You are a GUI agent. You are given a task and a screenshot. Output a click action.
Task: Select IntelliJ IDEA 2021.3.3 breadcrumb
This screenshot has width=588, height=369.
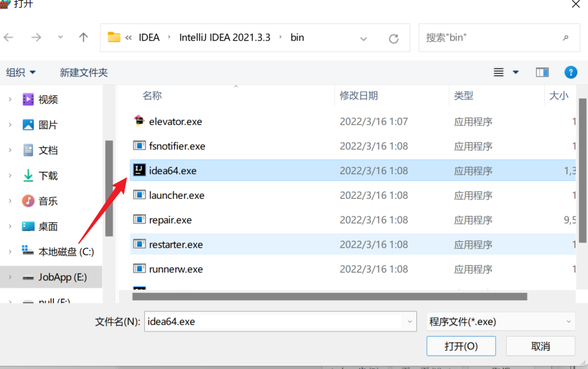224,37
